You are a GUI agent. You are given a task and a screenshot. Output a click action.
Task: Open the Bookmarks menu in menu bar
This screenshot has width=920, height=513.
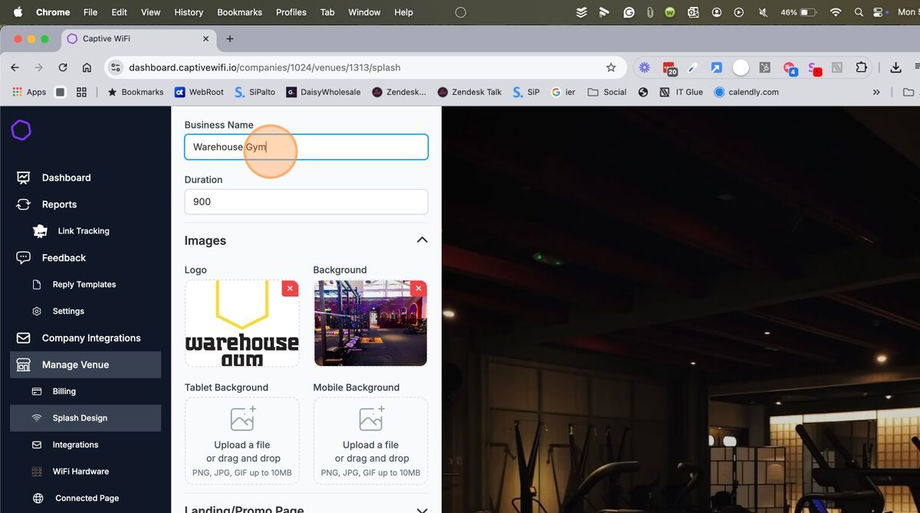coord(240,12)
